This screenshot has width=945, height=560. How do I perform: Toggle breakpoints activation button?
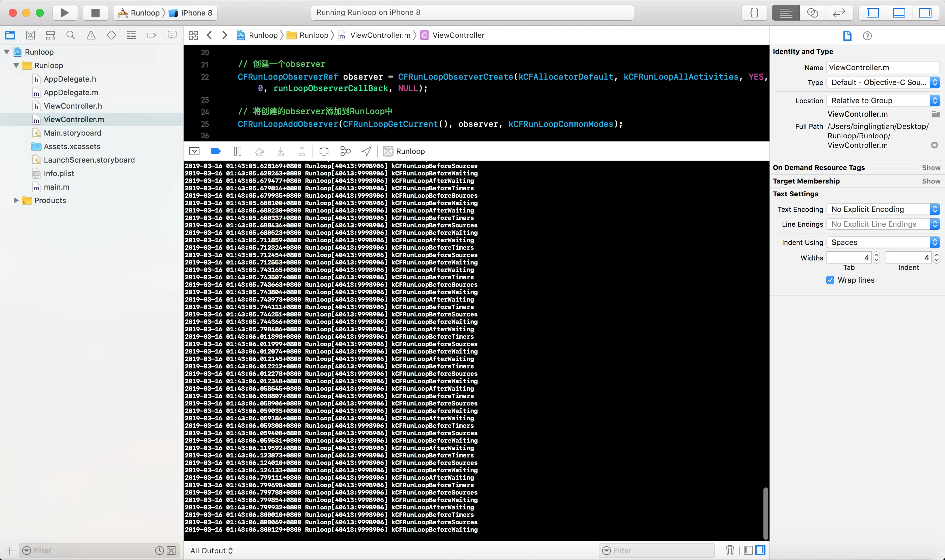(x=216, y=151)
